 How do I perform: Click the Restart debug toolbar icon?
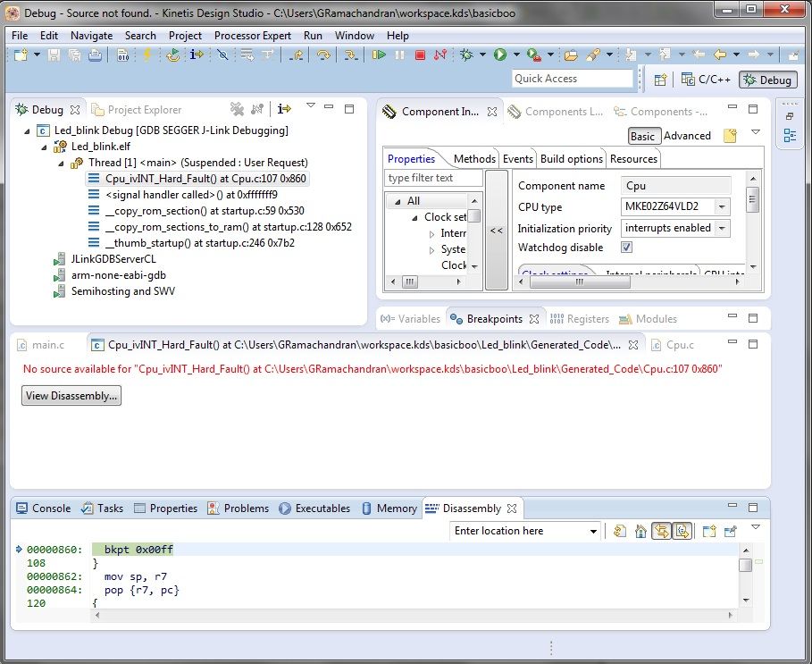[172, 55]
